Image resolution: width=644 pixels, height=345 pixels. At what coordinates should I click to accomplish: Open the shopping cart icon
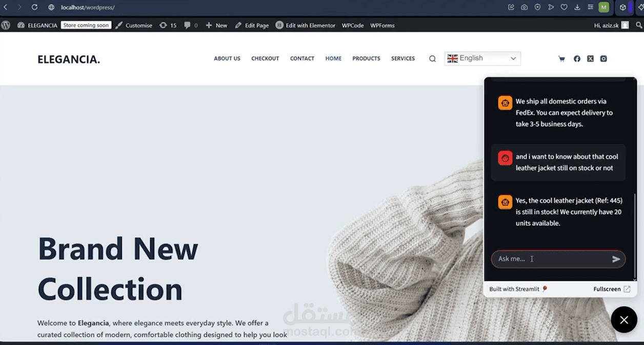click(x=561, y=59)
